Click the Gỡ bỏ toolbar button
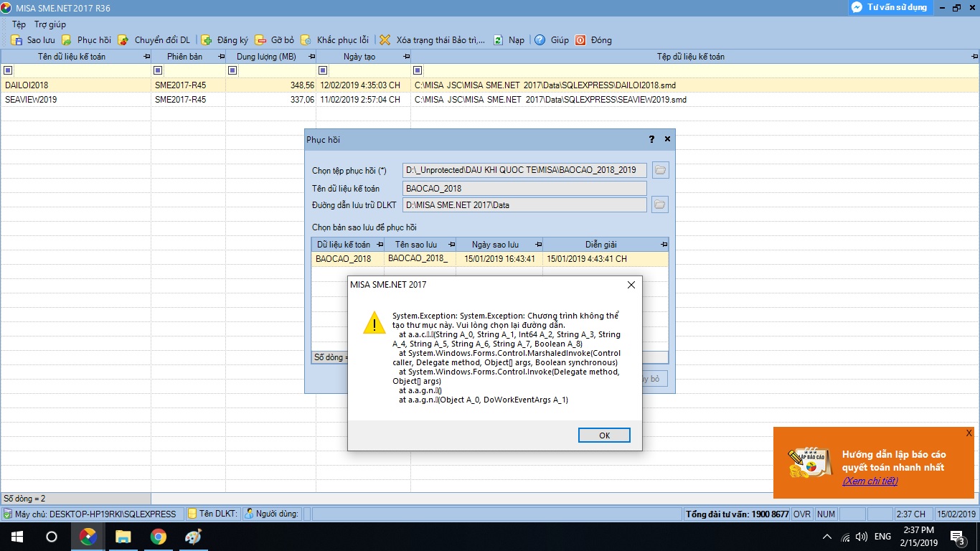This screenshot has height=551, width=980. click(x=275, y=40)
